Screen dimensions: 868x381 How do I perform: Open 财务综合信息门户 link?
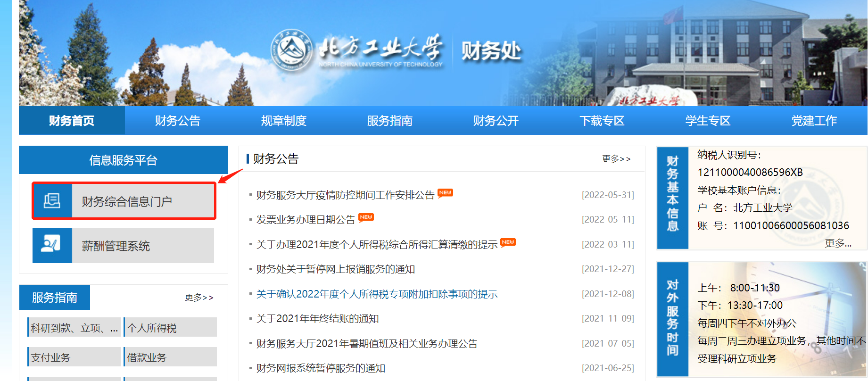pyautogui.click(x=127, y=202)
